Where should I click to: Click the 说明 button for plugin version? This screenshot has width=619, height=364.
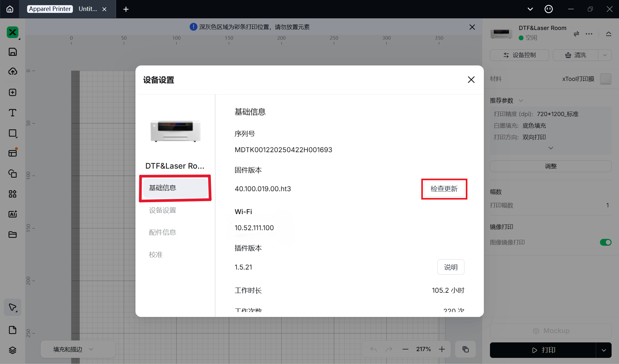451,267
